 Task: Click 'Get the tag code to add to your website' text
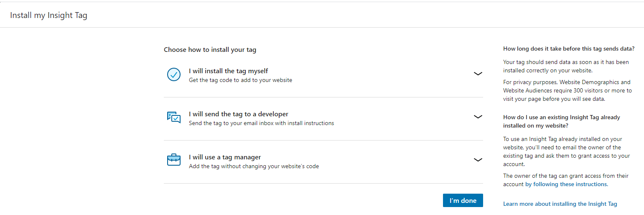(240, 80)
